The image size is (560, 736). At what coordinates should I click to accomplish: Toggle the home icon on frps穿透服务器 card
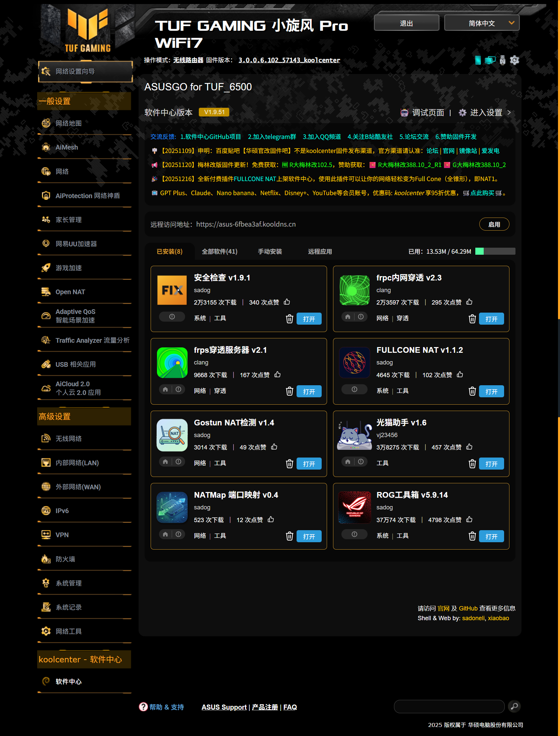(165, 389)
